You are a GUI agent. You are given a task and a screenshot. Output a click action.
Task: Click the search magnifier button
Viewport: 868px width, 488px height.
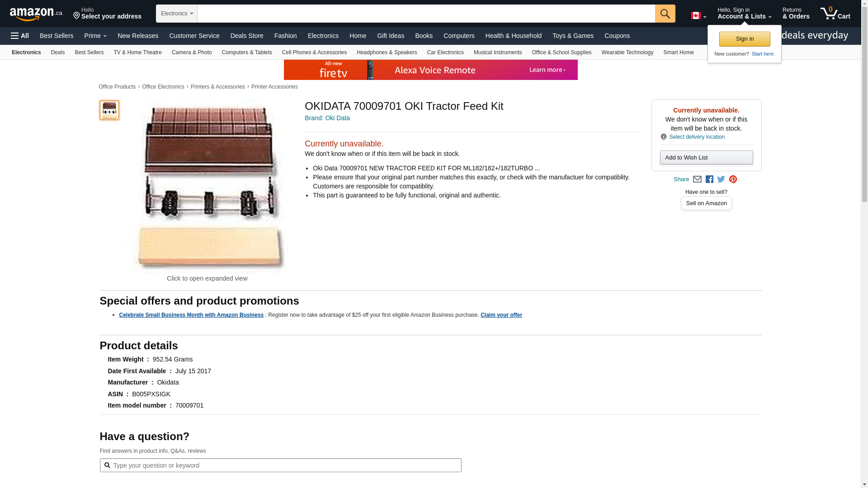point(665,14)
